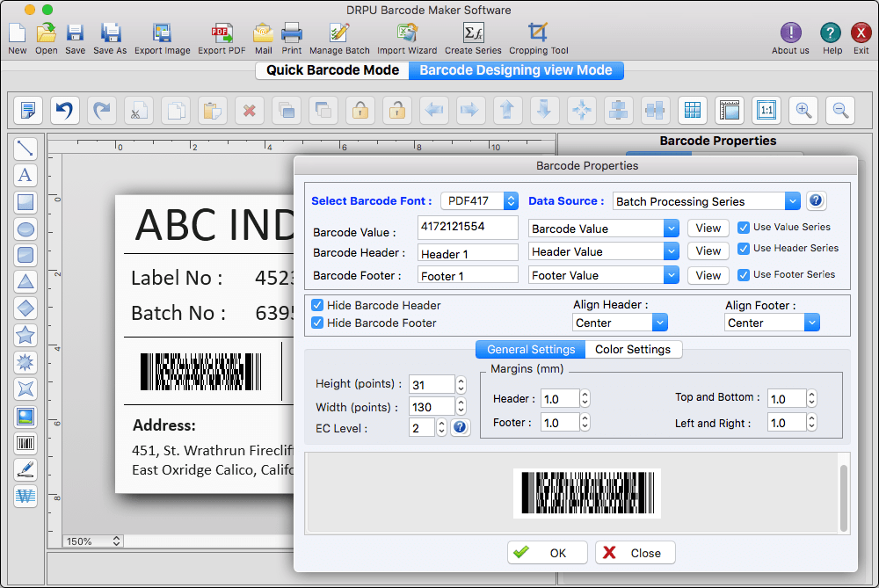879x588 pixels.
Task: Select the ellipse shape tool
Action: [25, 229]
